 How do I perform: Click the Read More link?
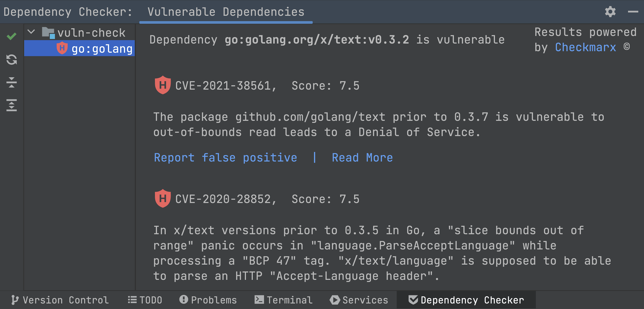click(x=362, y=158)
